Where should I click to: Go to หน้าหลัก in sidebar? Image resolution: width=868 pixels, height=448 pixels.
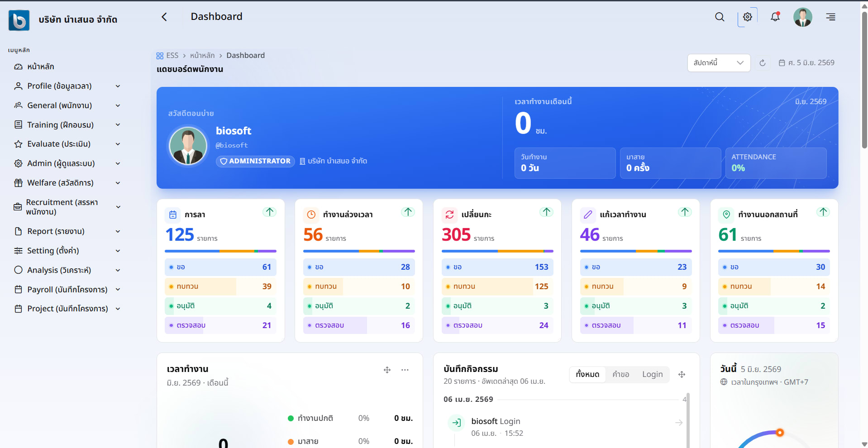[41, 67]
